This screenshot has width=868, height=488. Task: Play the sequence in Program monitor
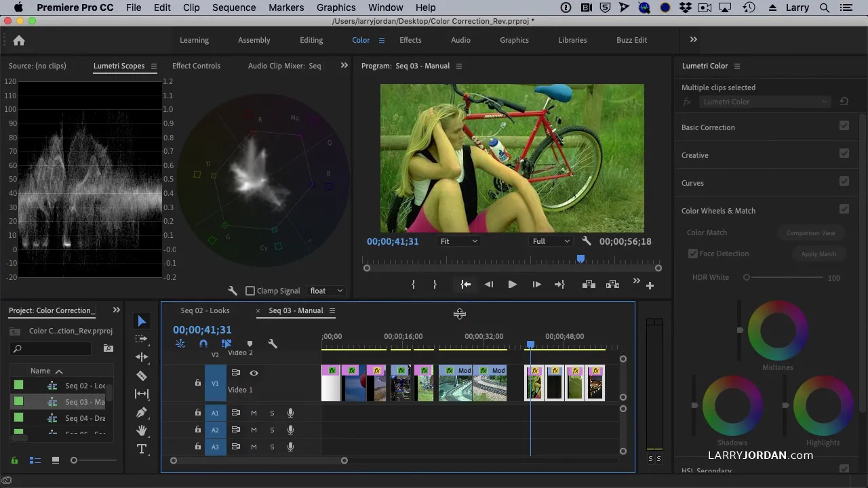click(x=512, y=285)
